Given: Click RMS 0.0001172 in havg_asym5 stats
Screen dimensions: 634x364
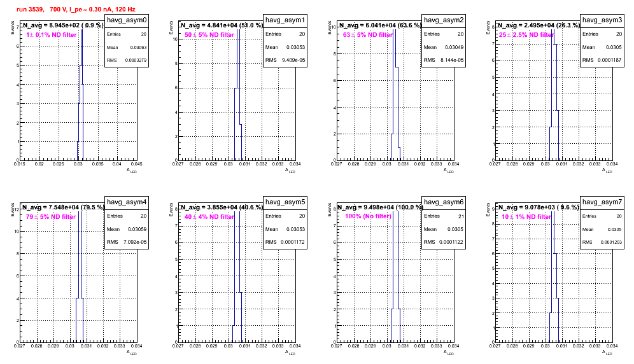Looking at the screenshot, I should point(285,242).
